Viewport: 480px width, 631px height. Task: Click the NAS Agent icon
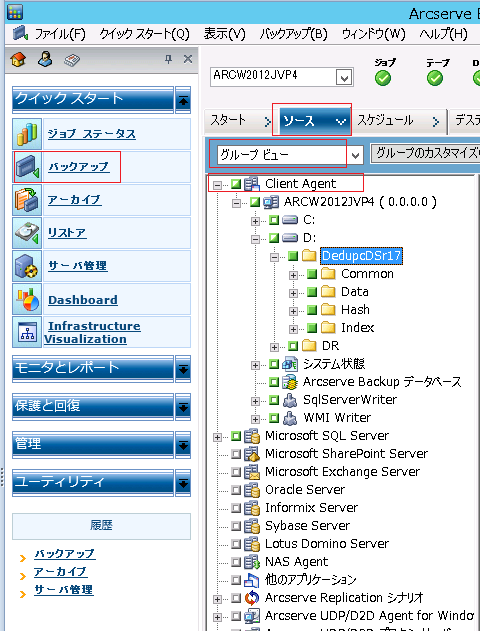click(252, 562)
